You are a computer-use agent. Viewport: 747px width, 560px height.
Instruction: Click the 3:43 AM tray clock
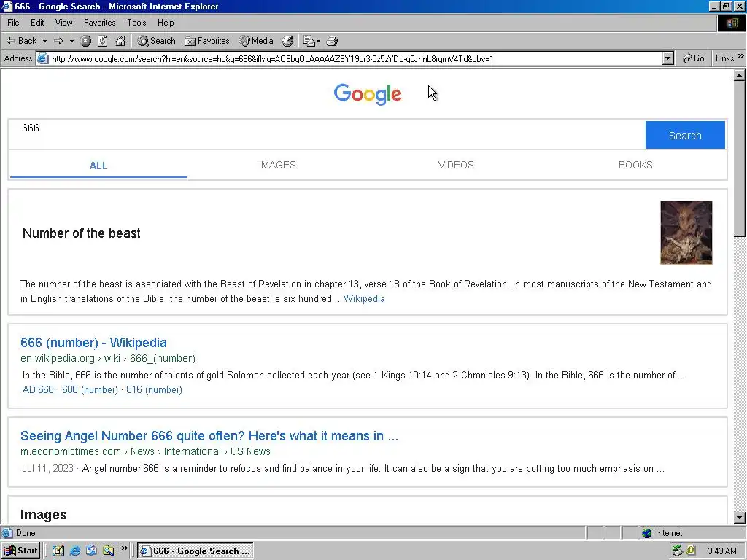721,551
